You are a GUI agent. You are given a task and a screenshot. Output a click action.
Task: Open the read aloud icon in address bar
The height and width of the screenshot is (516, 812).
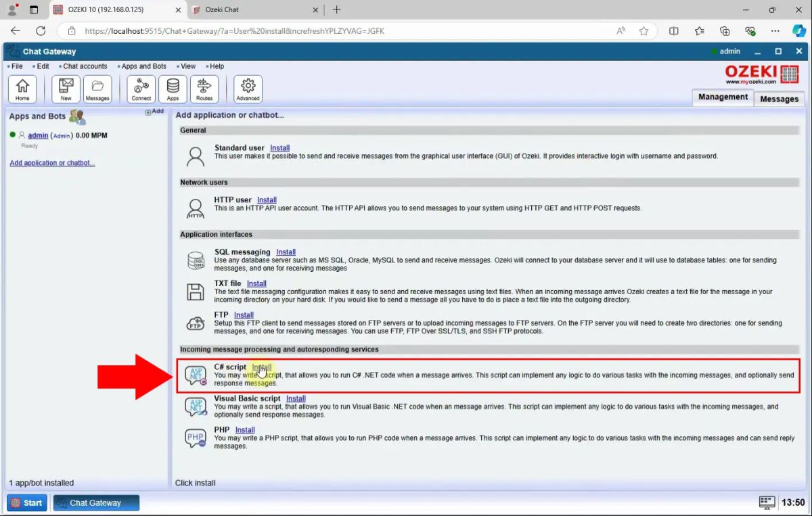621,30
